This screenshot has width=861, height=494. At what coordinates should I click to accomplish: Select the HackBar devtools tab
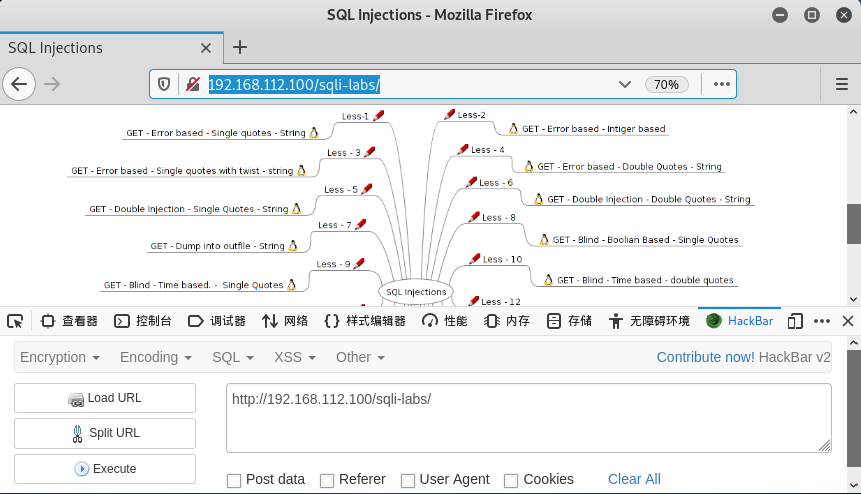point(740,321)
